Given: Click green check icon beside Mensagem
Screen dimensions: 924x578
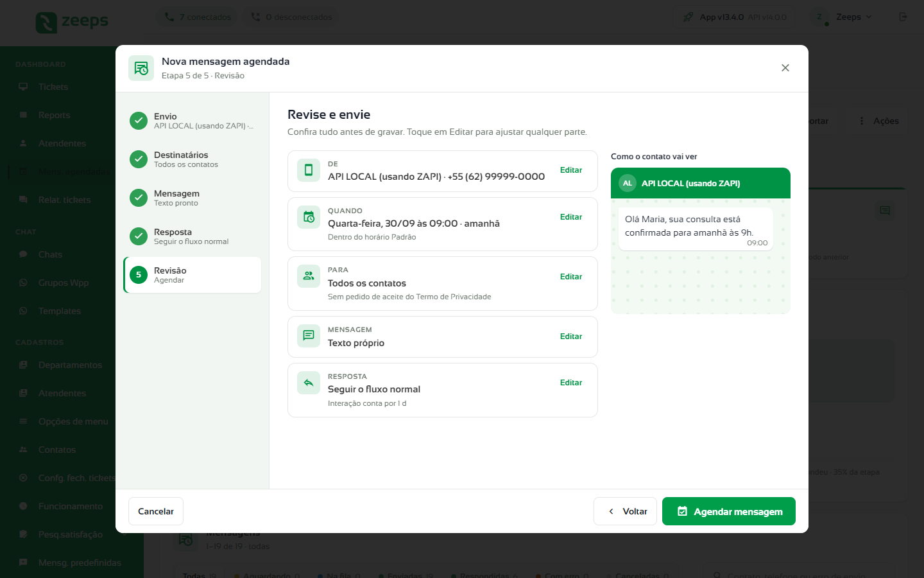Looking at the screenshot, I should [x=139, y=198].
